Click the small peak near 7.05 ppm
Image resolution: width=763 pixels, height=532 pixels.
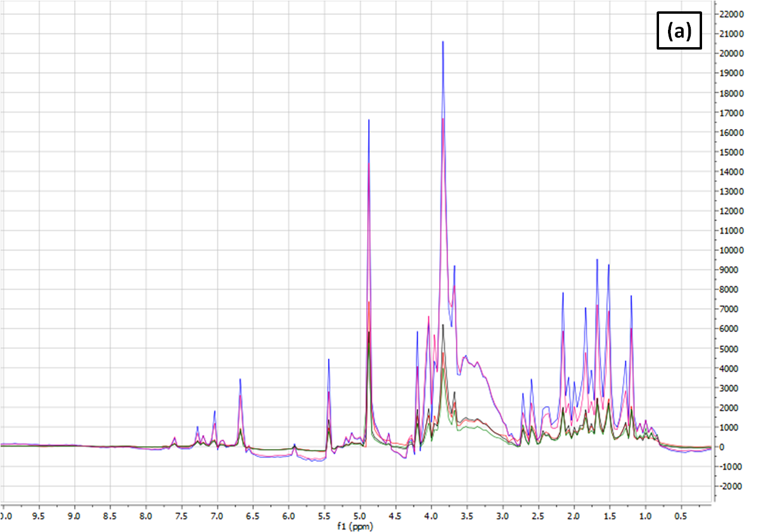pyautogui.click(x=215, y=411)
